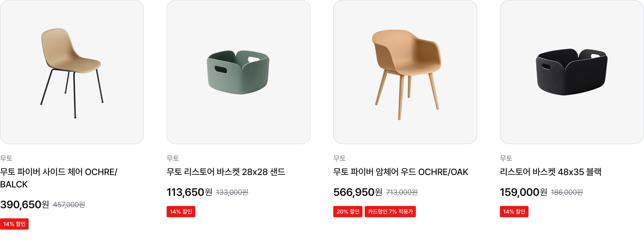Click the 566,950원 price

click(358, 192)
